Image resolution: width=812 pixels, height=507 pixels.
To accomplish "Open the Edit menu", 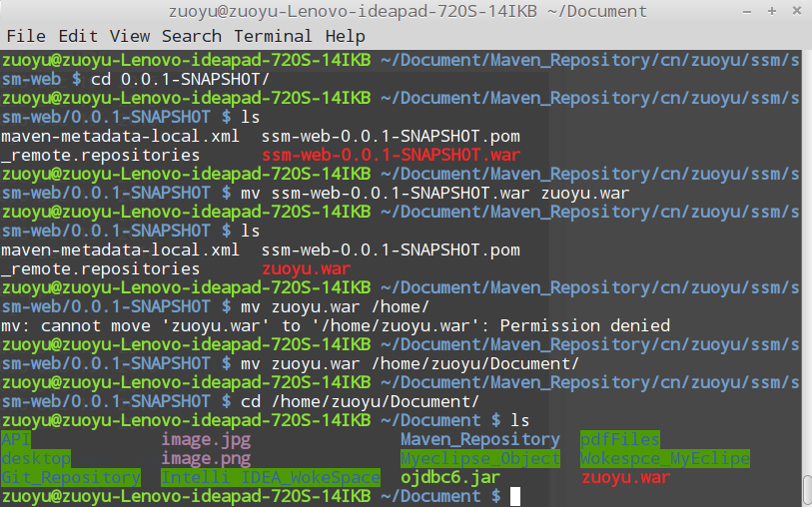I will tap(78, 36).
